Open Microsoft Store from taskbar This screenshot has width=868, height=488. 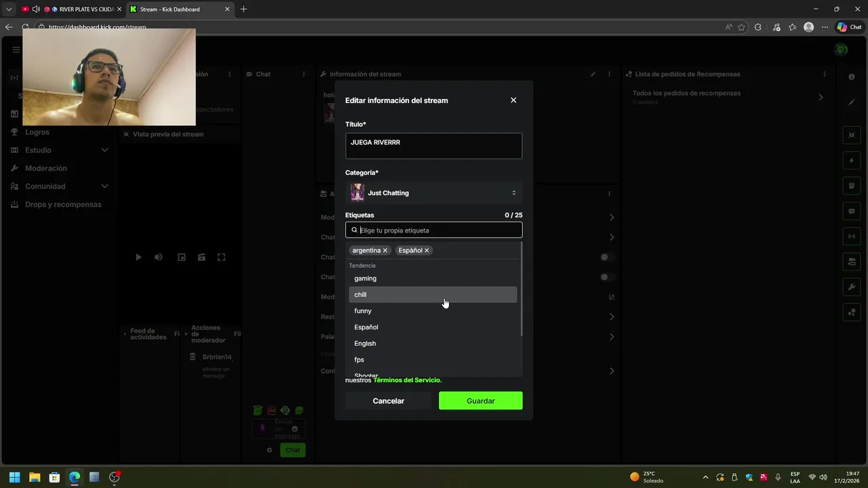[x=54, y=477]
